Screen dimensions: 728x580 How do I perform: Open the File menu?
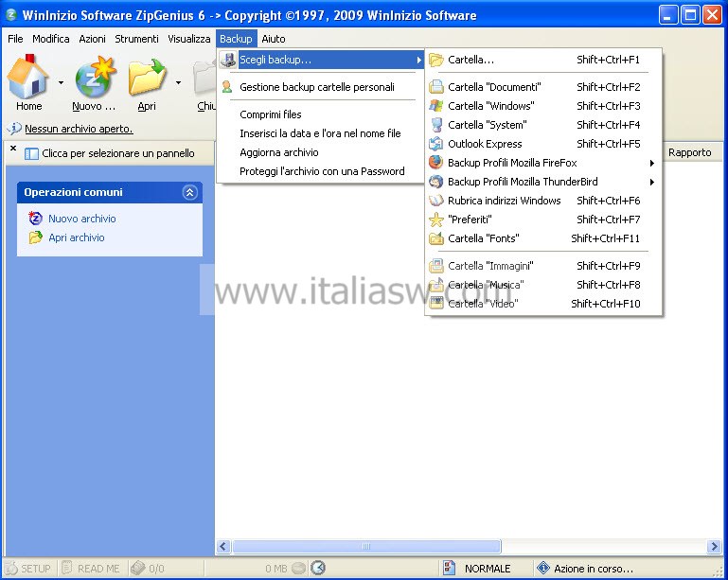tap(15, 39)
